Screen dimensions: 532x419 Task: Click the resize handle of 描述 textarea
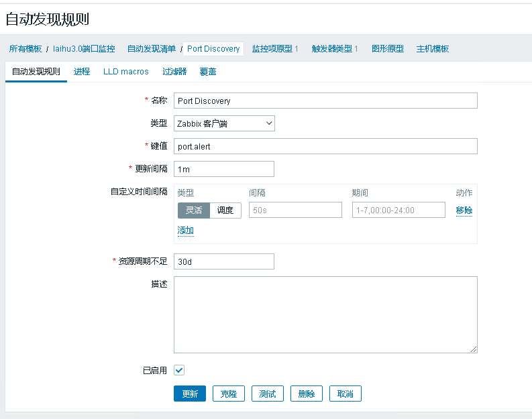click(474, 349)
